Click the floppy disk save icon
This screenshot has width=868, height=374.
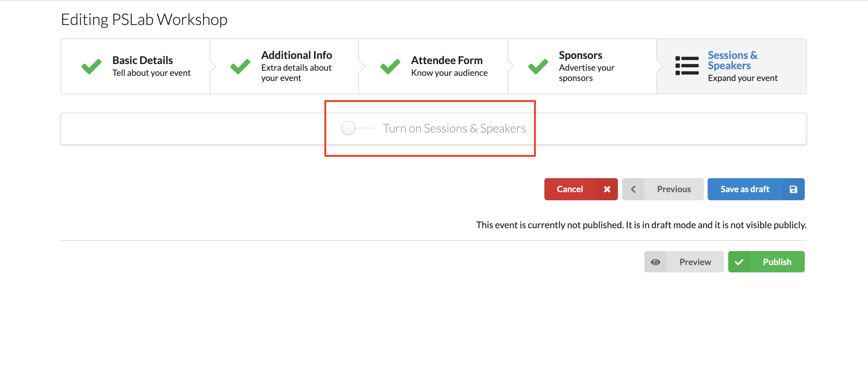pos(793,189)
